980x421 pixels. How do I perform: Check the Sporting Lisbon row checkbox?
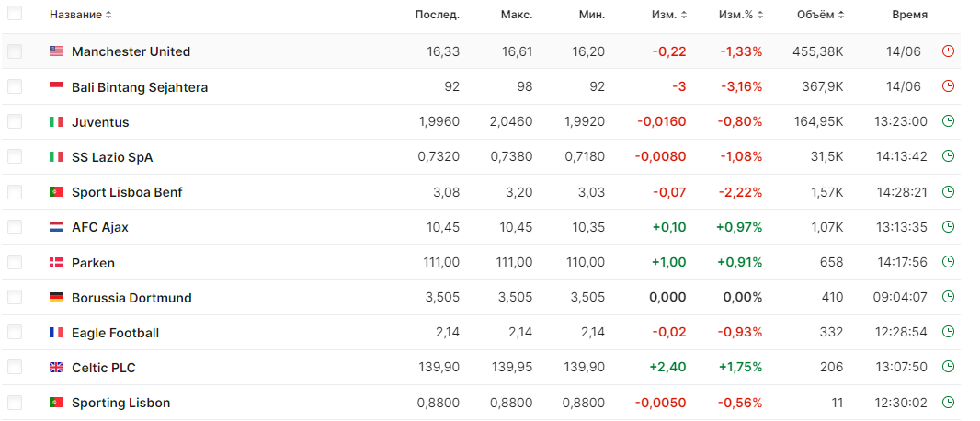tap(15, 403)
